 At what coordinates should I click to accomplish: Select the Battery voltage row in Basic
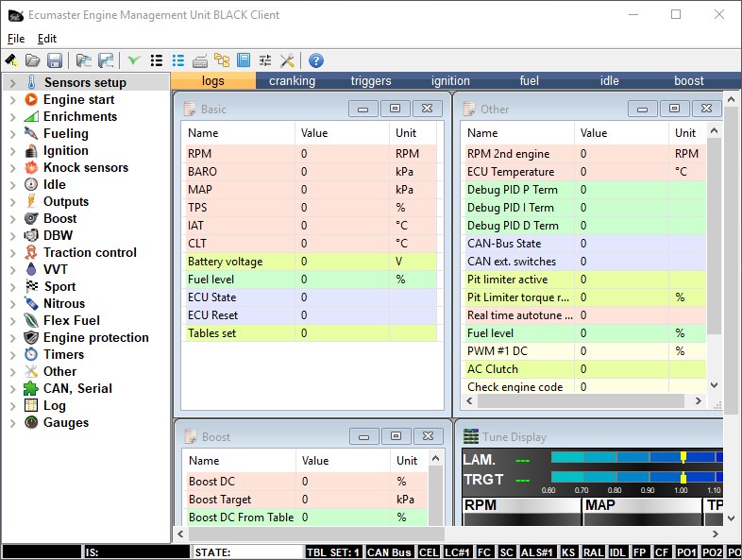point(312,262)
